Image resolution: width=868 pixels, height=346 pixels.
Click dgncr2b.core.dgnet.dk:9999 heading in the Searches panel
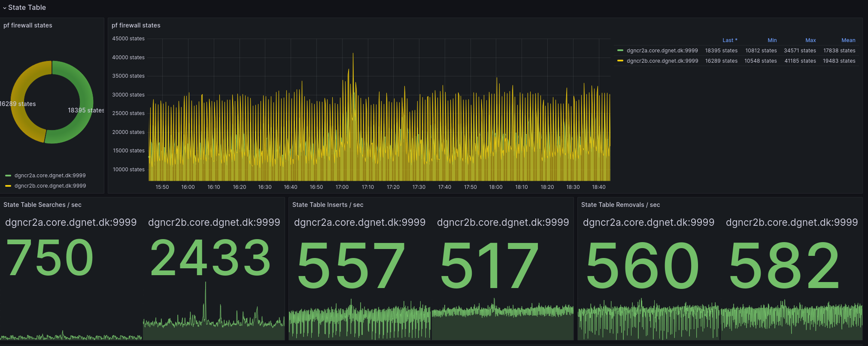coord(214,222)
